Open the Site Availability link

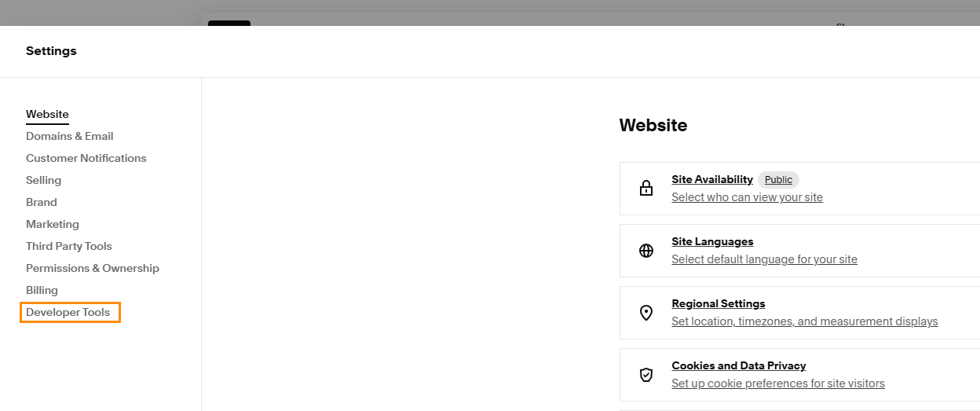(712, 179)
